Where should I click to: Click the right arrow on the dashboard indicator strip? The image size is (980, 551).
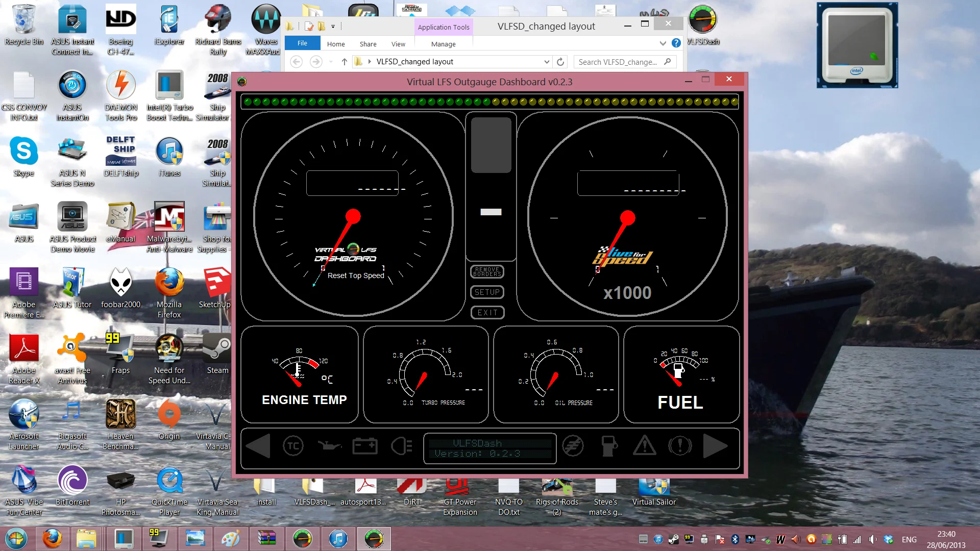tap(715, 446)
